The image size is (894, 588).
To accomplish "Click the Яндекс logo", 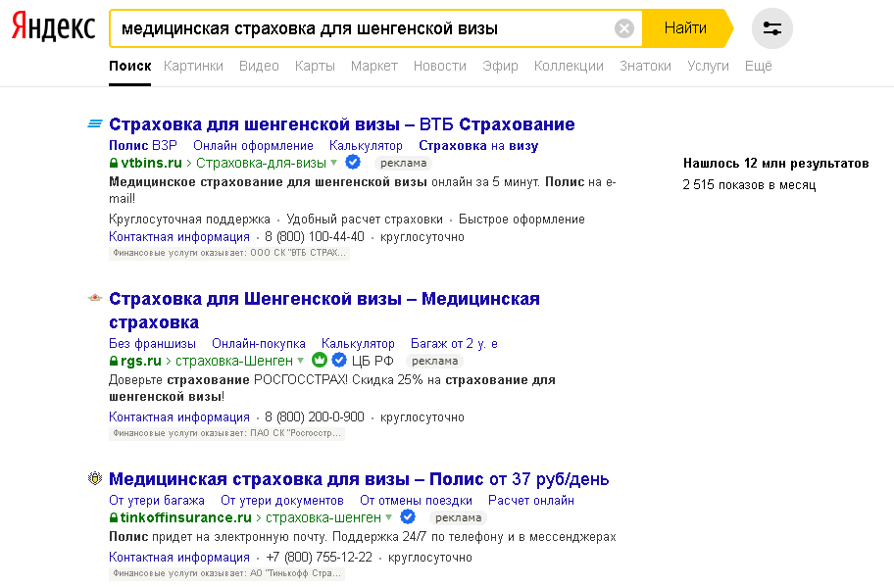I will click(x=54, y=26).
